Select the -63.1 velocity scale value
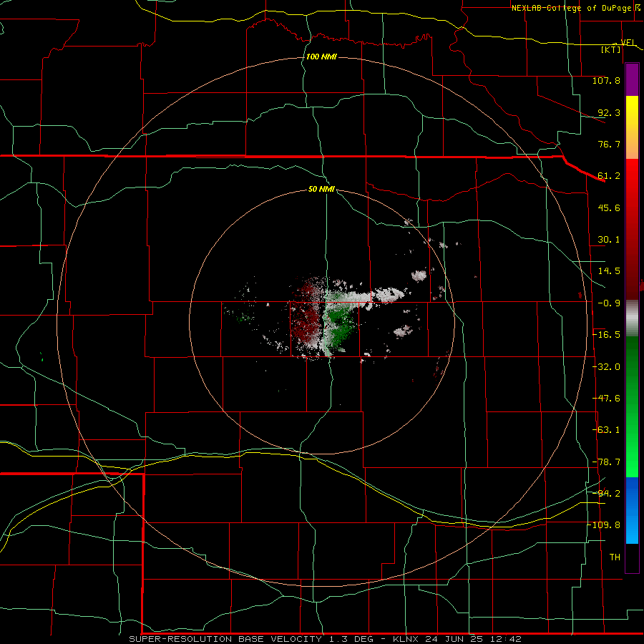 coord(606,430)
